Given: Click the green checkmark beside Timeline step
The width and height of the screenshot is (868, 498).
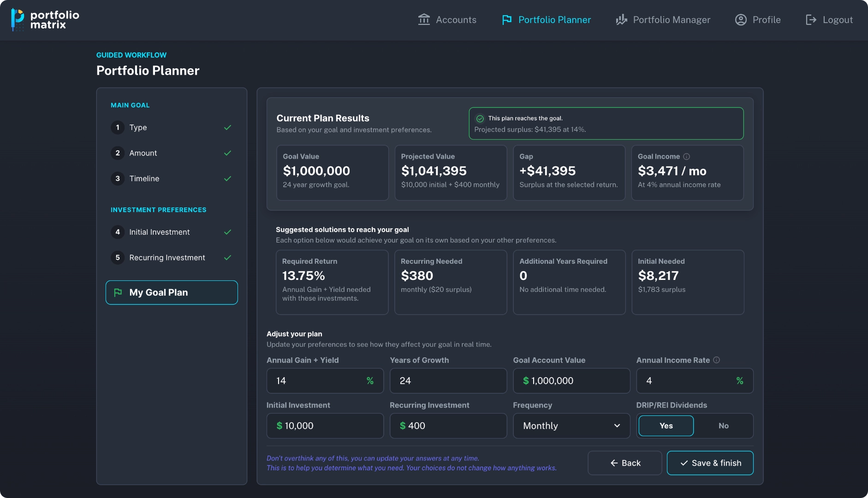Looking at the screenshot, I should pos(227,178).
